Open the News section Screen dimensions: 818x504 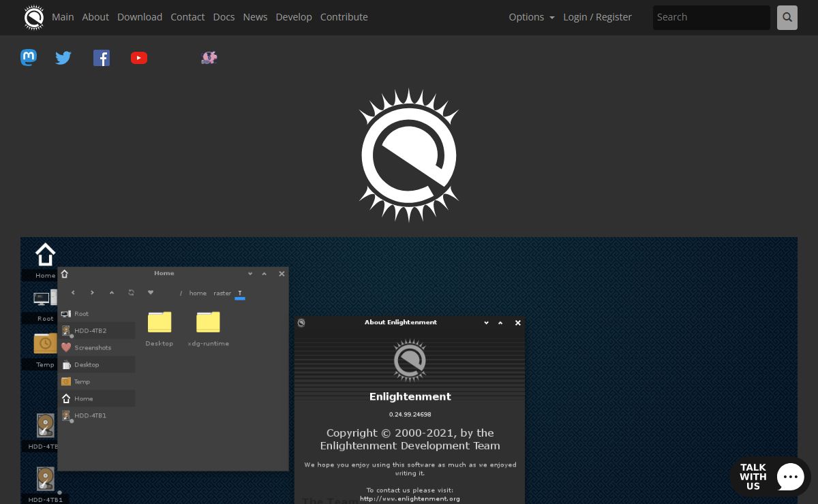pyautogui.click(x=255, y=17)
